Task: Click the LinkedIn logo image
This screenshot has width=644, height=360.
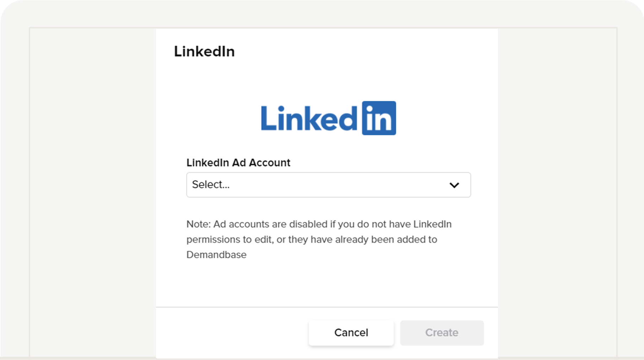Action: pyautogui.click(x=328, y=118)
